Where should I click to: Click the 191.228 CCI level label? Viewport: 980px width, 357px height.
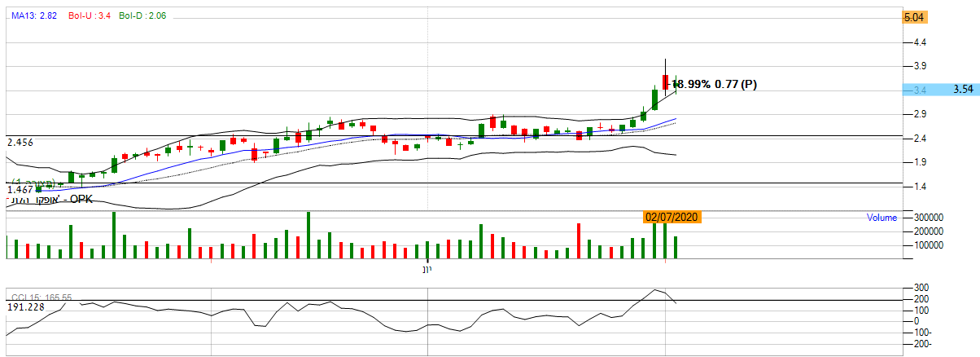coord(24,307)
